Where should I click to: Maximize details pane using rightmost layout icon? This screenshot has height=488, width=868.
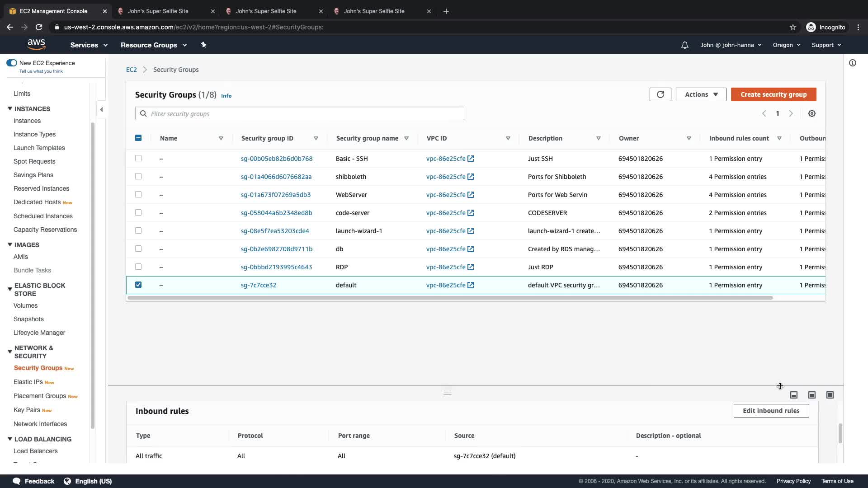pyautogui.click(x=830, y=395)
